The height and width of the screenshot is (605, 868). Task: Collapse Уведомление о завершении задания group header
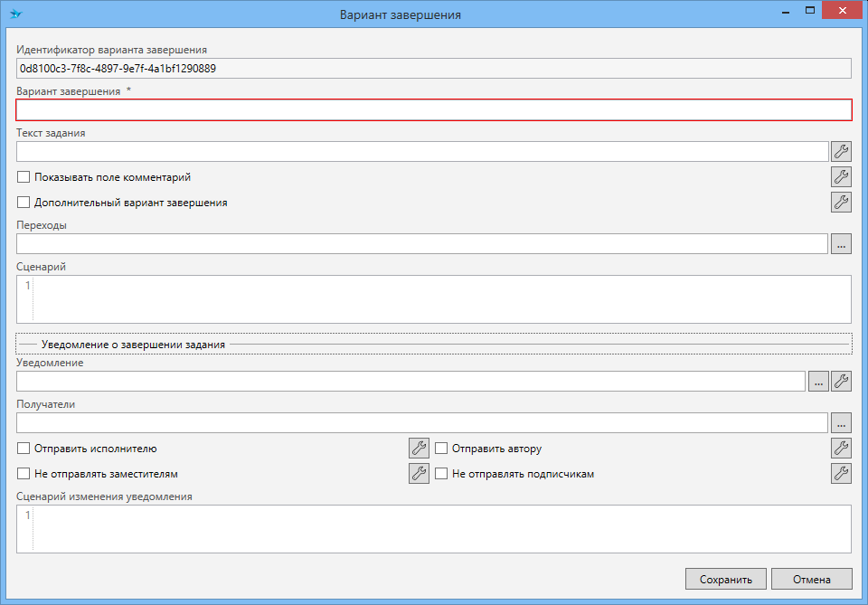point(133,345)
